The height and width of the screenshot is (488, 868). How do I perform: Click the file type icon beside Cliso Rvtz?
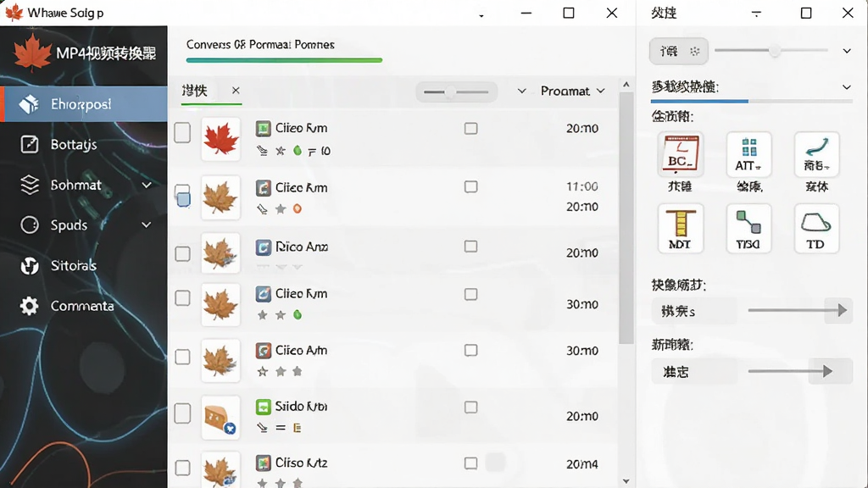pyautogui.click(x=264, y=463)
